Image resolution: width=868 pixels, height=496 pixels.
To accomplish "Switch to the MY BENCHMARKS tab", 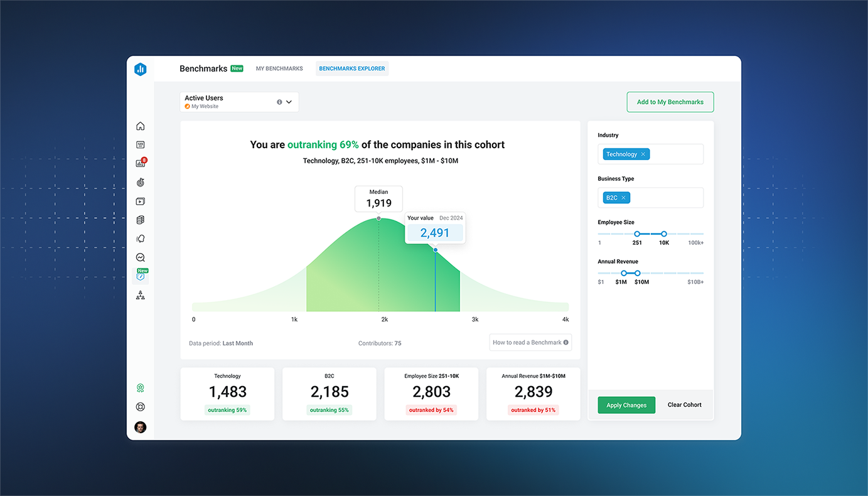I will (x=279, y=68).
